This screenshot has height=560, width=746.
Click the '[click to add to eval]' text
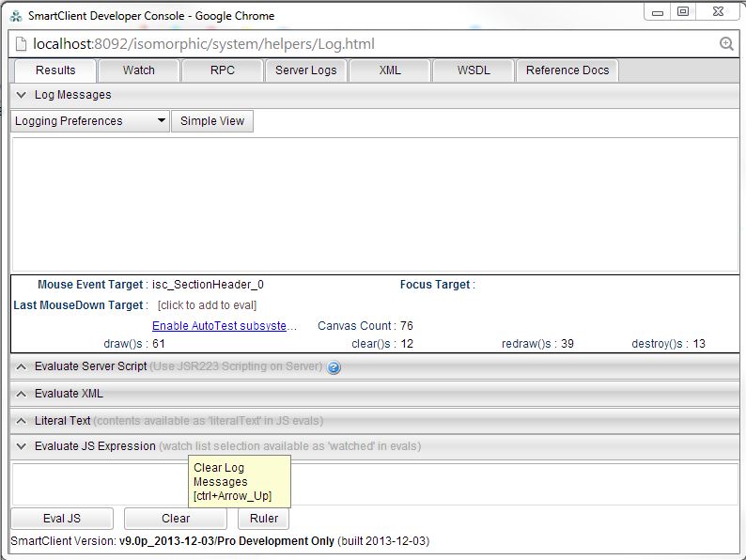pyautogui.click(x=207, y=305)
